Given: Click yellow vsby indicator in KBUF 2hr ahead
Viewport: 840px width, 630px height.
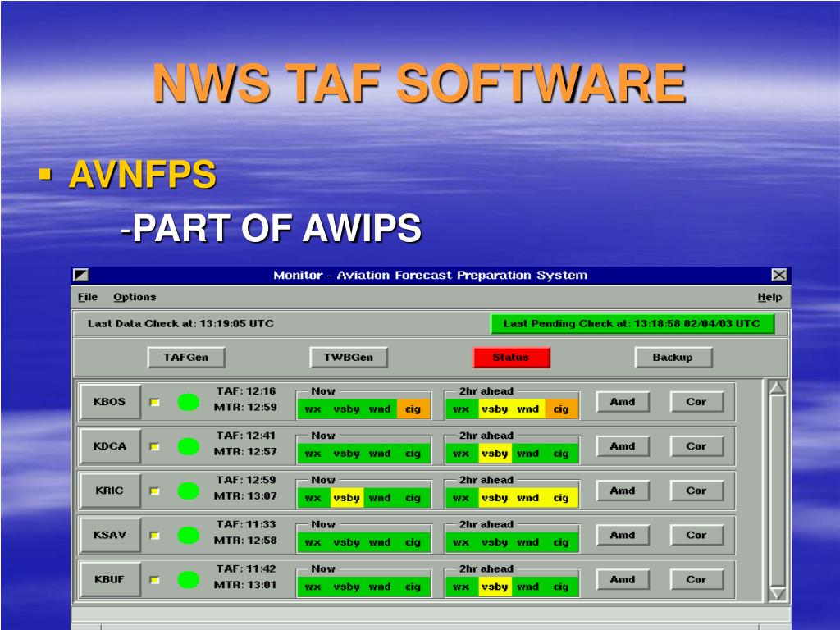Looking at the screenshot, I should point(495,587).
